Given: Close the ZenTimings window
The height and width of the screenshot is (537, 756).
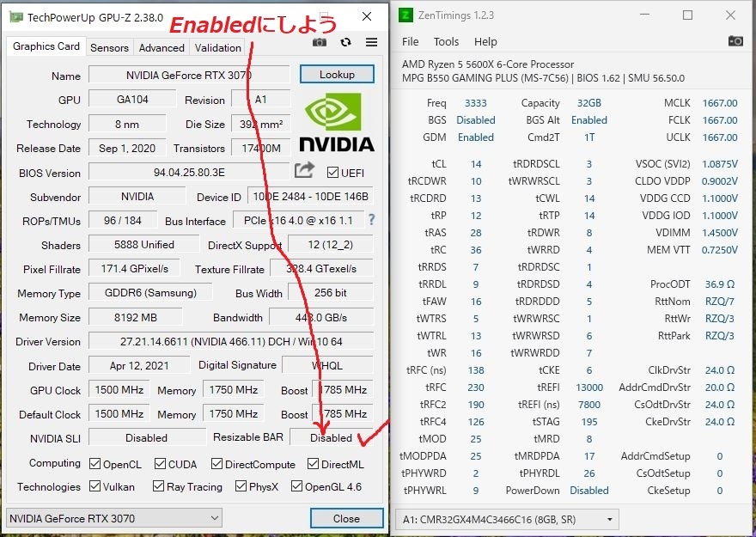Looking at the screenshot, I should [x=730, y=15].
